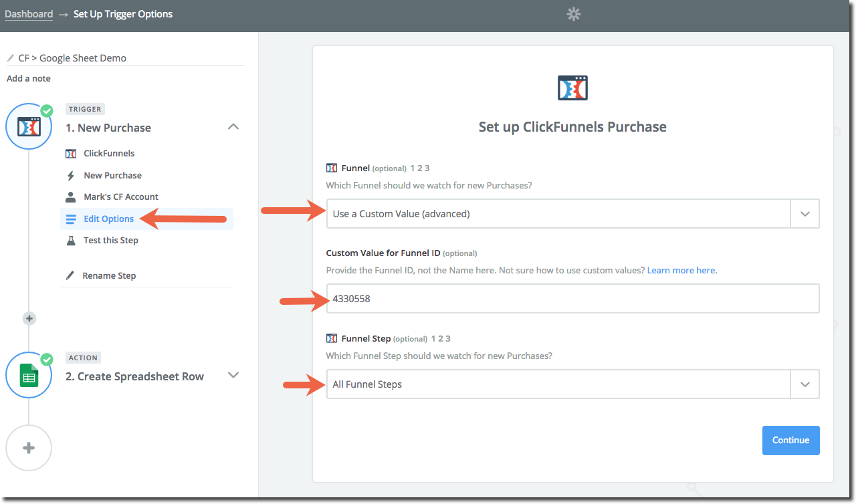Open Test this Step item
Viewport: 856px width, 504px height.
pyautogui.click(x=111, y=240)
